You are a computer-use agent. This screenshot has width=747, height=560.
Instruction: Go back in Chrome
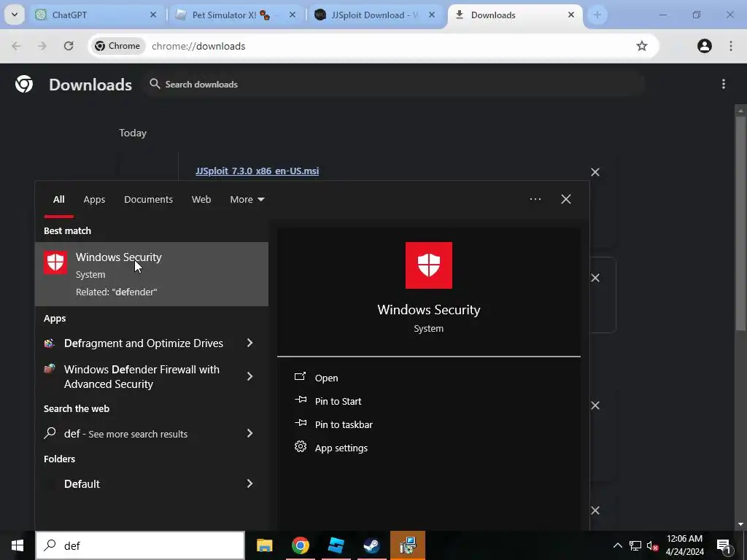pyautogui.click(x=16, y=46)
